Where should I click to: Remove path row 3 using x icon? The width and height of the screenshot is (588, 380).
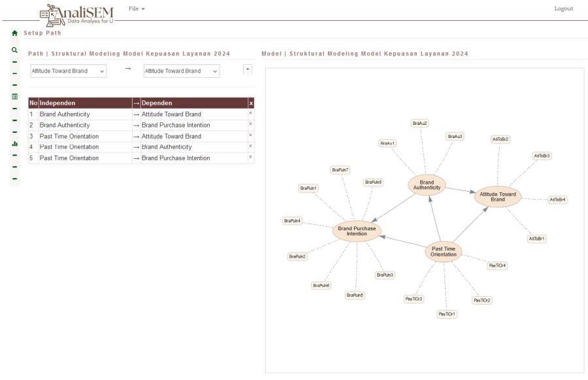[x=251, y=136]
